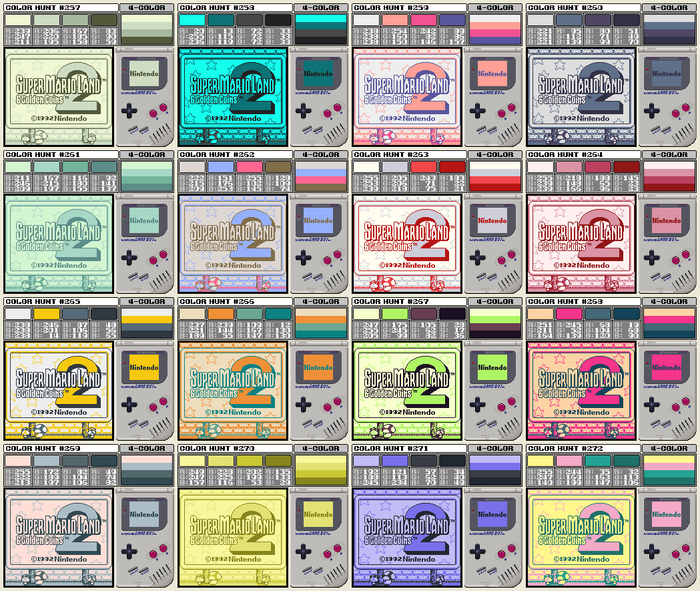Choose the salmon swatch in palette #259
700x591 pixels.
click(x=395, y=20)
